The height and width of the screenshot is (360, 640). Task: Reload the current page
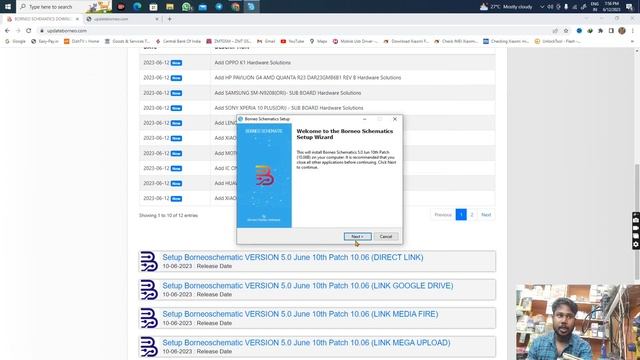click(29, 31)
